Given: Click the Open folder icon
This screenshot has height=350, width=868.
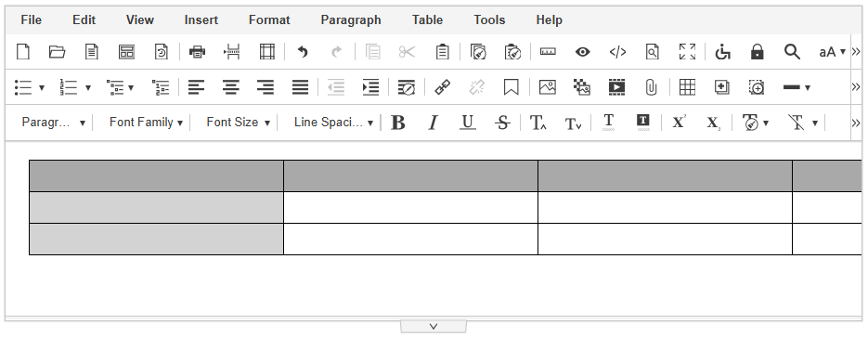Looking at the screenshot, I should point(57,52).
